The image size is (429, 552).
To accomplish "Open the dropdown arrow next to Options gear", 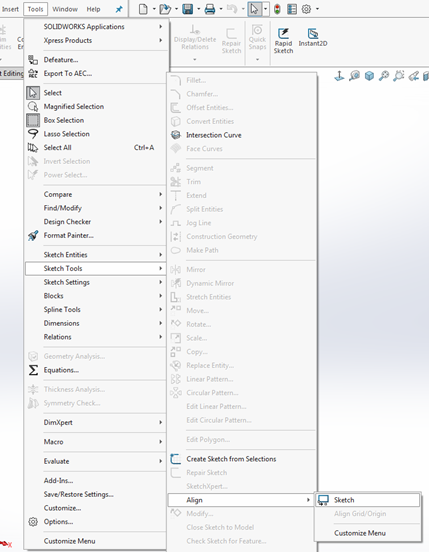I will point(317,9).
